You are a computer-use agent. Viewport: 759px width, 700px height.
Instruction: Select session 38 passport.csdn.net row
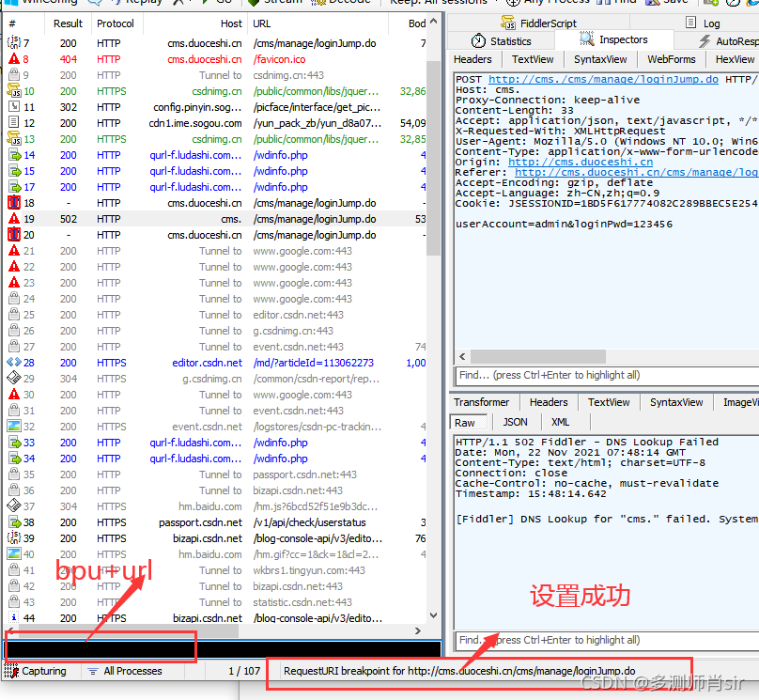[x=216, y=522]
